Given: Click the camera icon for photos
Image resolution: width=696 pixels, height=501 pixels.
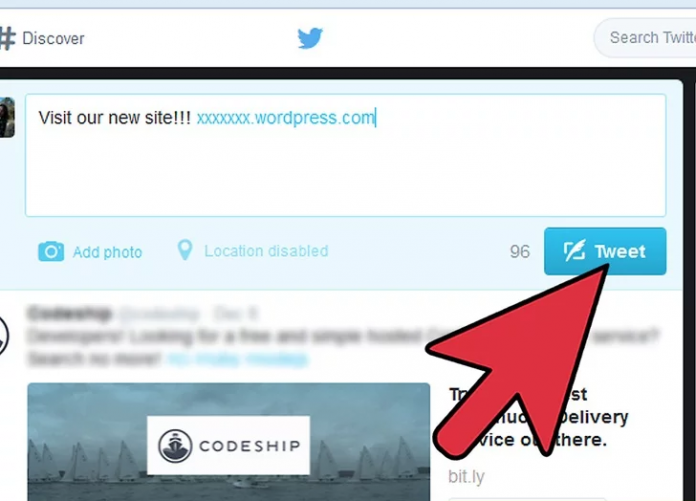Looking at the screenshot, I should (x=51, y=252).
